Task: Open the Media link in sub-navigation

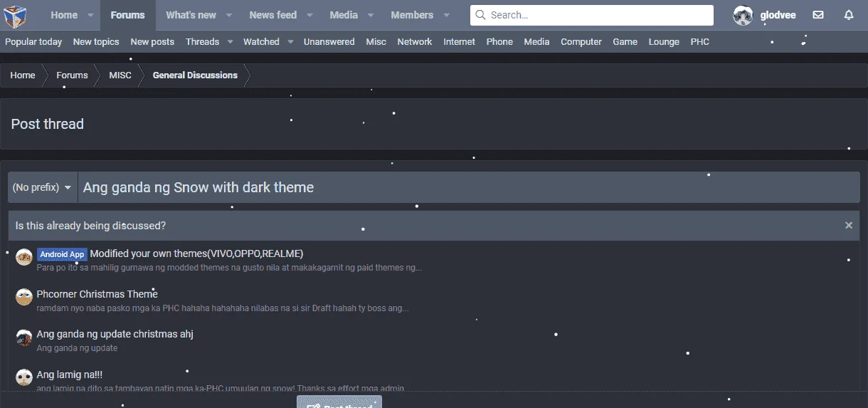Action: point(536,42)
